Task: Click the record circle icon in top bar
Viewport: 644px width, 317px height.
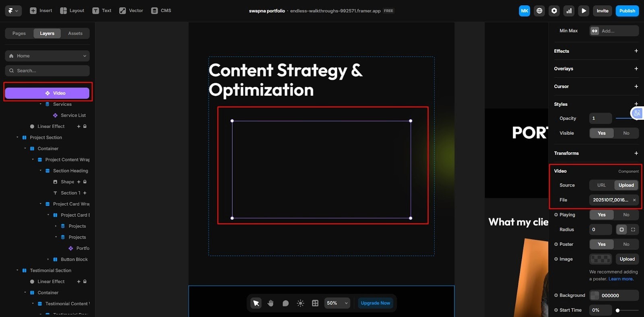Action: [554, 11]
